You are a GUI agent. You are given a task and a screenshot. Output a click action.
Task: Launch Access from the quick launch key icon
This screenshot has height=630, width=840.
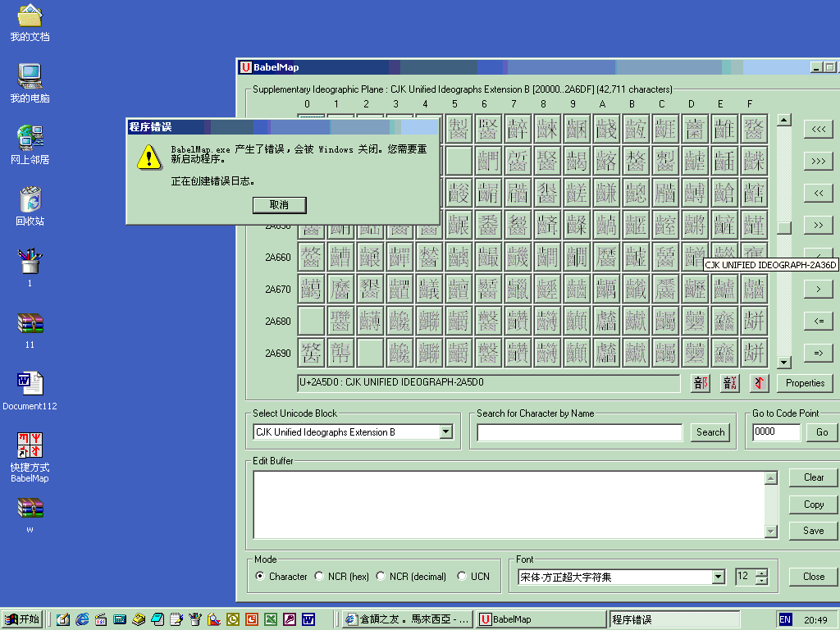290,619
